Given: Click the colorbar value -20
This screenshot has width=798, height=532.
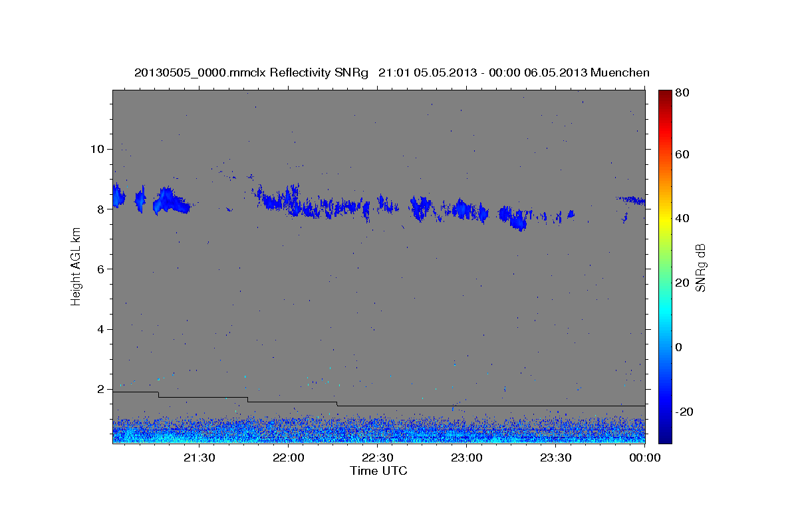Looking at the screenshot, I should pos(684,412).
